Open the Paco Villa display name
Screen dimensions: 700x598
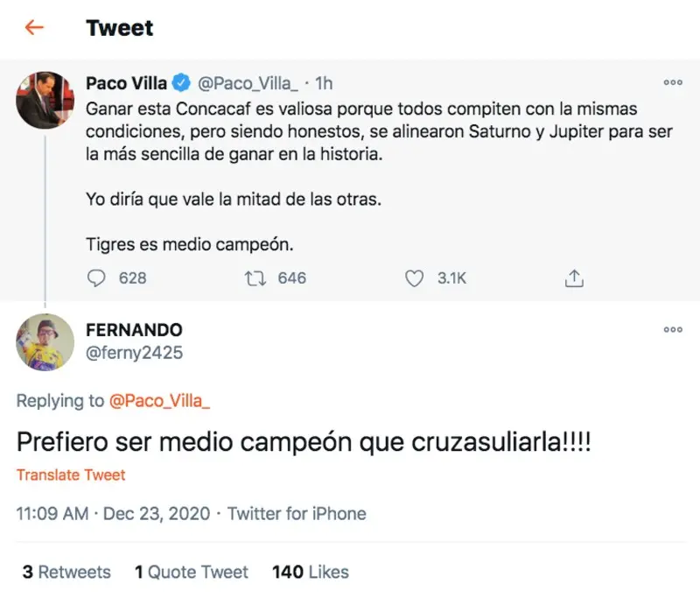[126, 83]
